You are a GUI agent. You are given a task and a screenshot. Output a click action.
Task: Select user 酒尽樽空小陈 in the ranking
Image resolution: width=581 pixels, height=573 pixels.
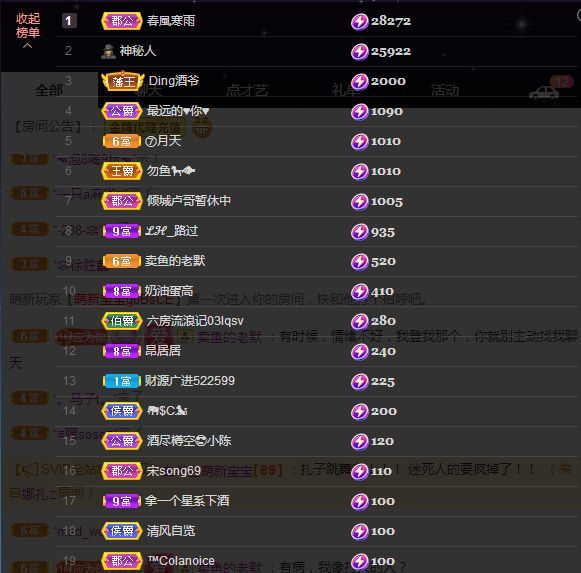[x=189, y=441]
